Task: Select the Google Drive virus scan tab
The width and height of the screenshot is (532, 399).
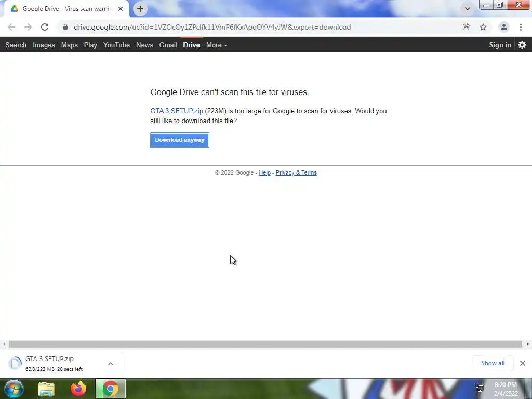Action: pos(67,9)
